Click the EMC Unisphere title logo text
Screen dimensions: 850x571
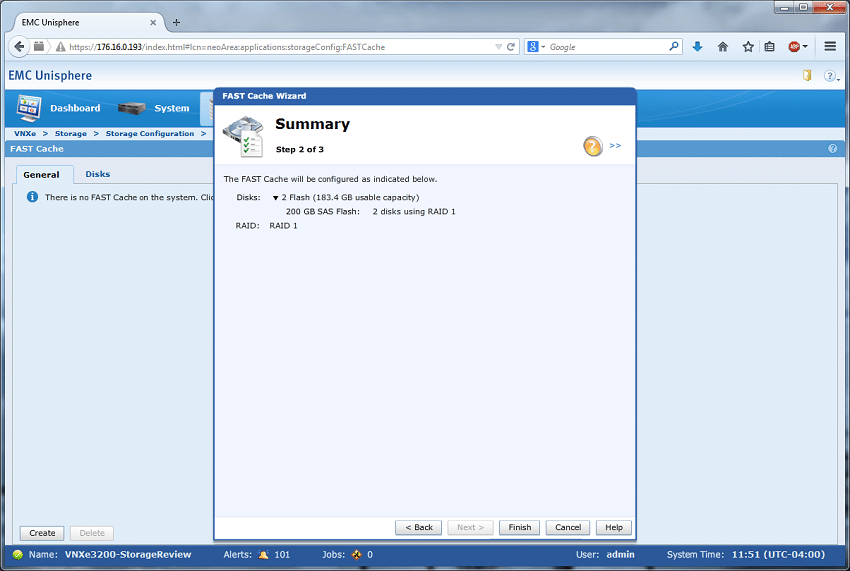click(x=50, y=75)
